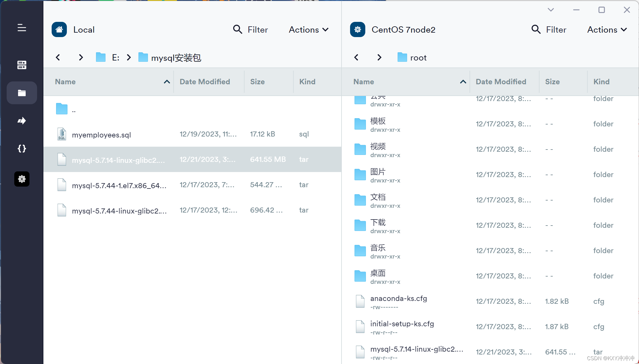
Task: Sort local files by Size column
Action: pos(257,82)
